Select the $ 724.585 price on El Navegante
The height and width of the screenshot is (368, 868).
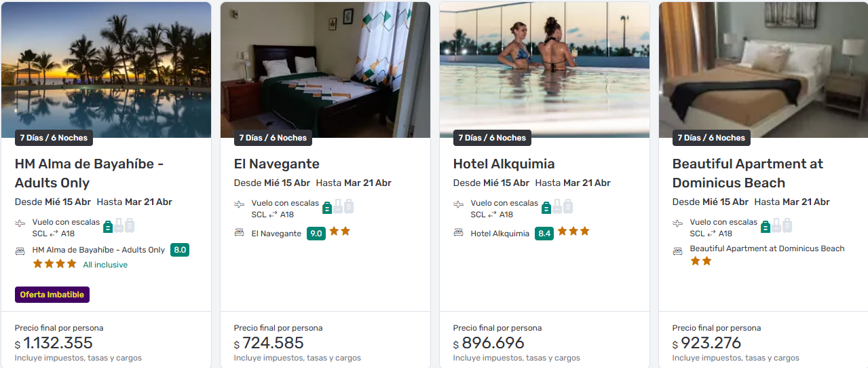click(269, 343)
